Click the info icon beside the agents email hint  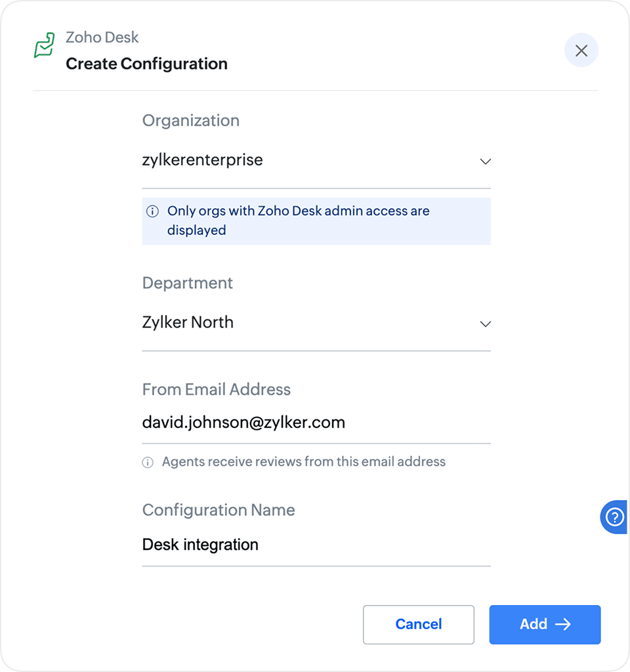148,462
